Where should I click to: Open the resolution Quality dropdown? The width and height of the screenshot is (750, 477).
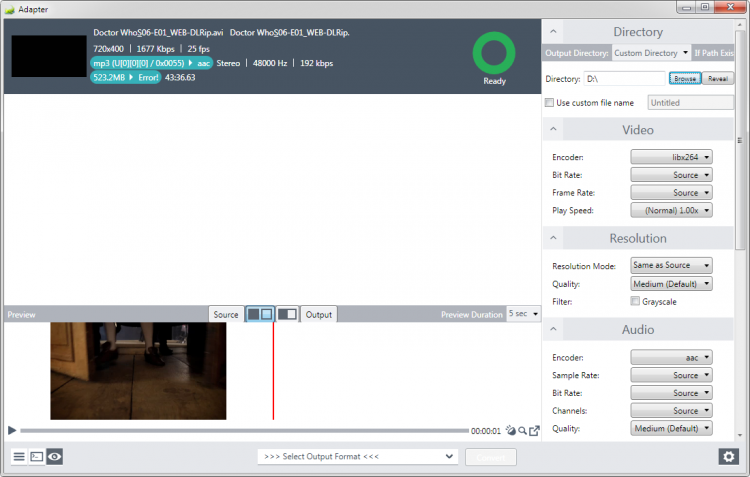click(x=672, y=284)
